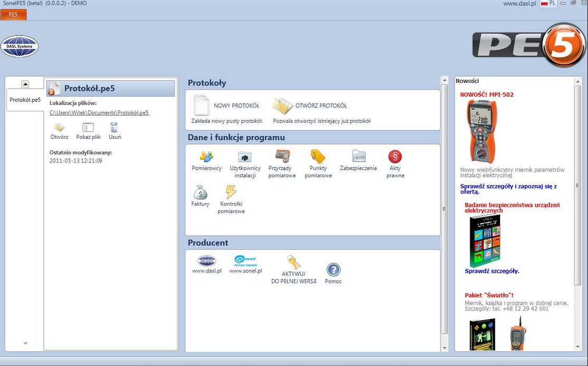Viewport: 588px width, 366px height.
Task: Open the Zabezpieczenia icon
Action: (359, 156)
